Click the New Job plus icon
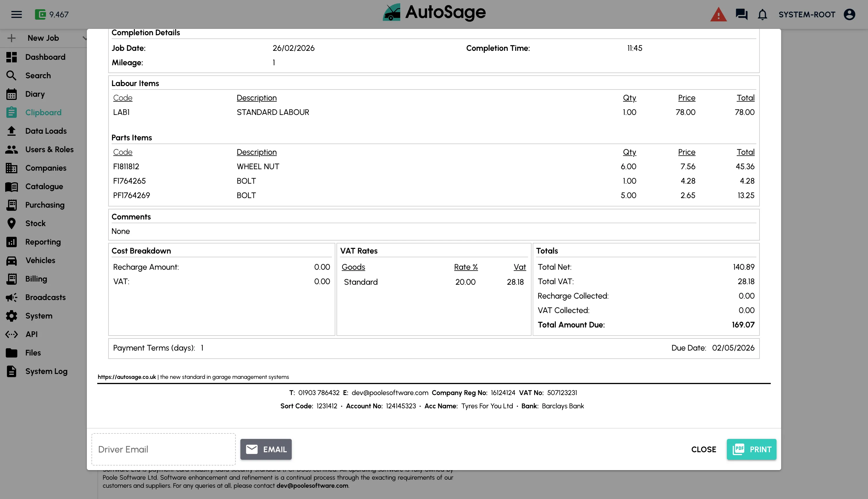The width and height of the screenshot is (868, 499). (12, 38)
